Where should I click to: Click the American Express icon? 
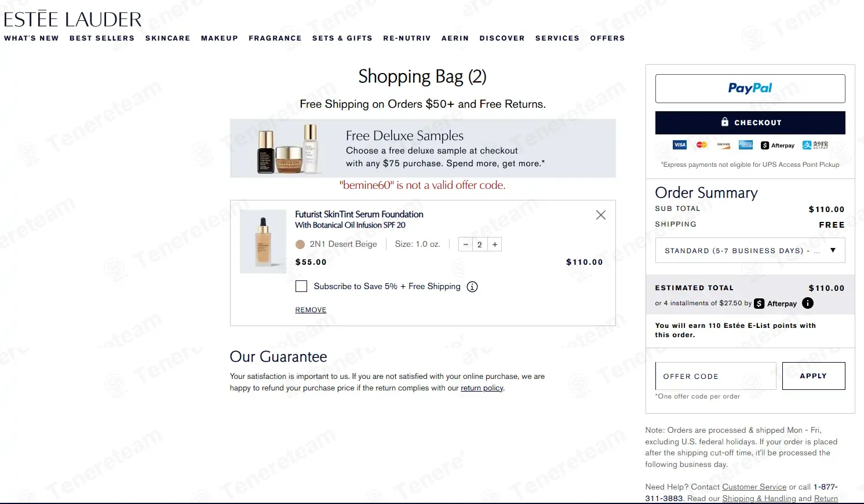[746, 145]
